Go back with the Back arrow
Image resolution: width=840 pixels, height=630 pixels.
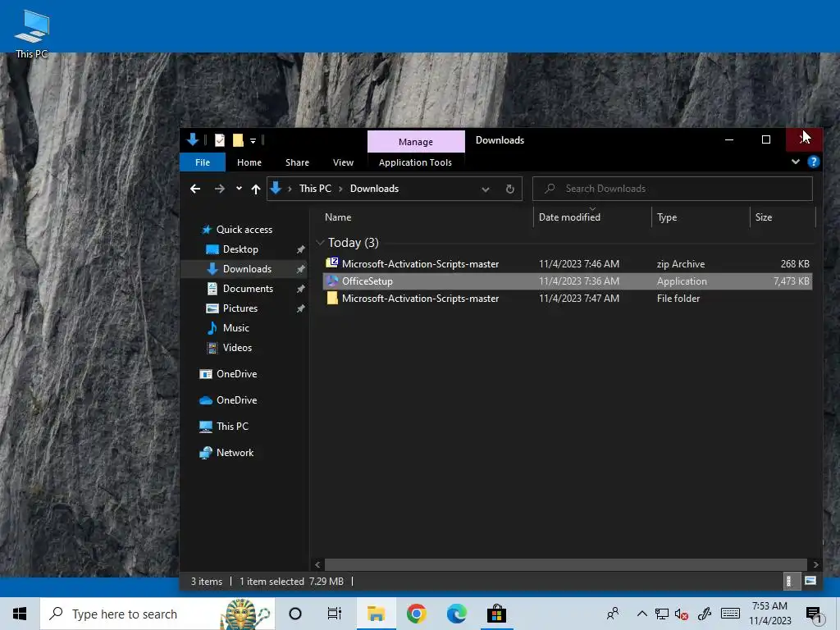tap(195, 189)
